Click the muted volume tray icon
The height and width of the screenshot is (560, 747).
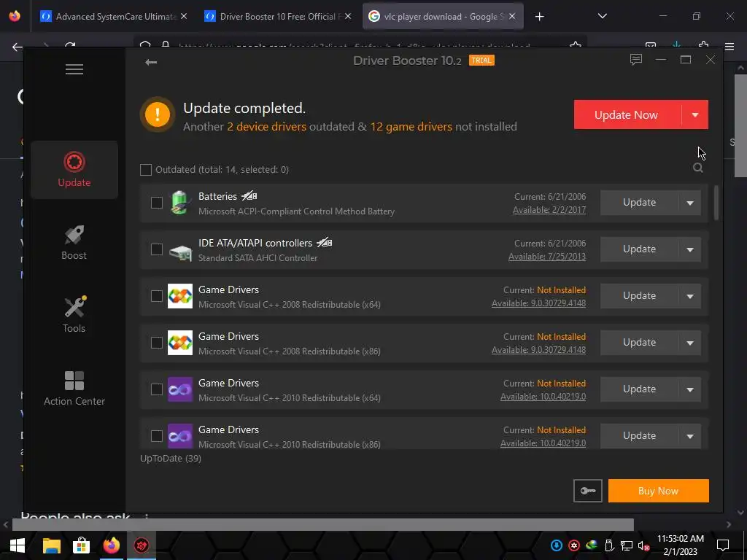click(x=643, y=545)
